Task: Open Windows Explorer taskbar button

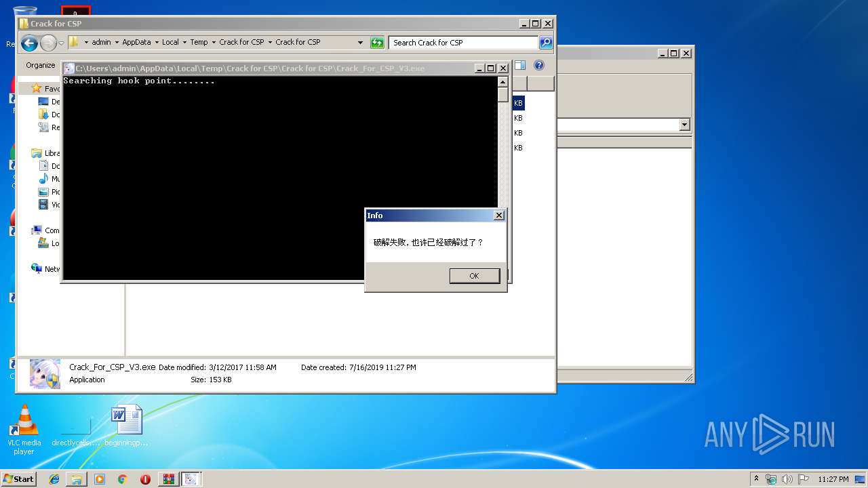Action: 77,479
